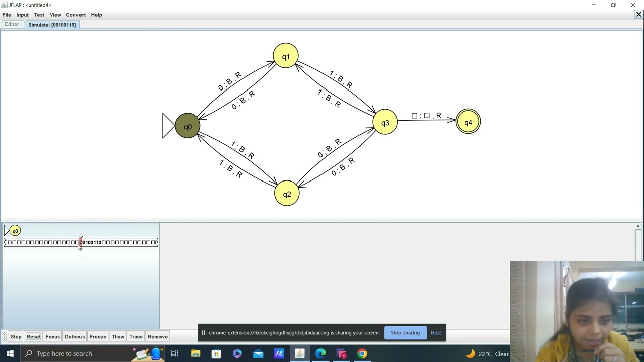The width and height of the screenshot is (644, 362).
Task: Select the Simulate: [00100110] tab
Action: tap(52, 25)
